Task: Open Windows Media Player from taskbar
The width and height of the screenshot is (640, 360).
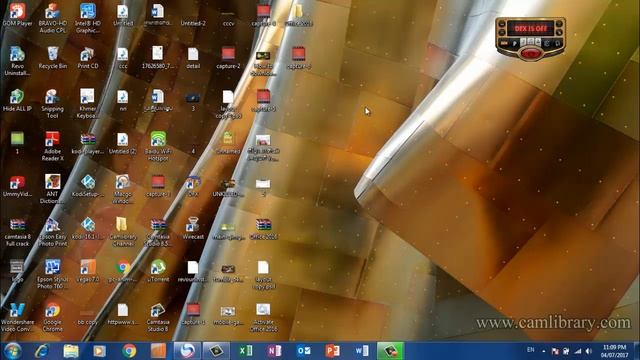Action: [x=100, y=351]
